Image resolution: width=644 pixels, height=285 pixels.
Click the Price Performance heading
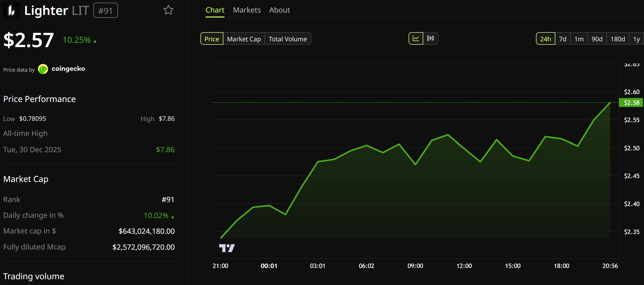click(x=39, y=99)
